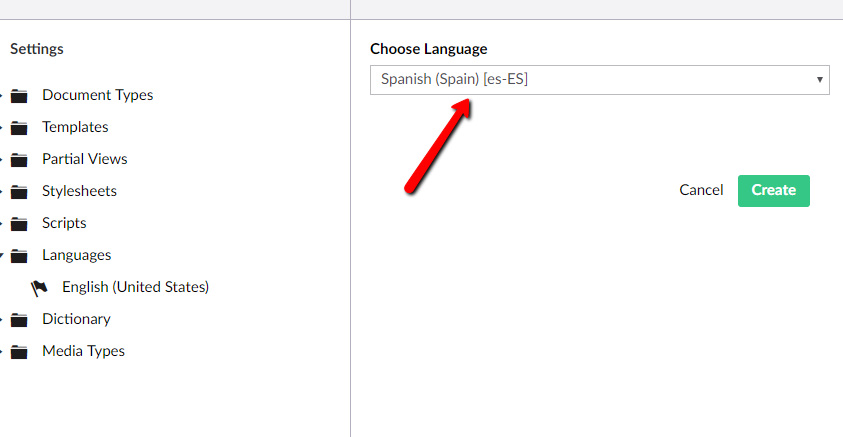The width and height of the screenshot is (843, 437).
Task: Click the Cancel link
Action: point(701,190)
